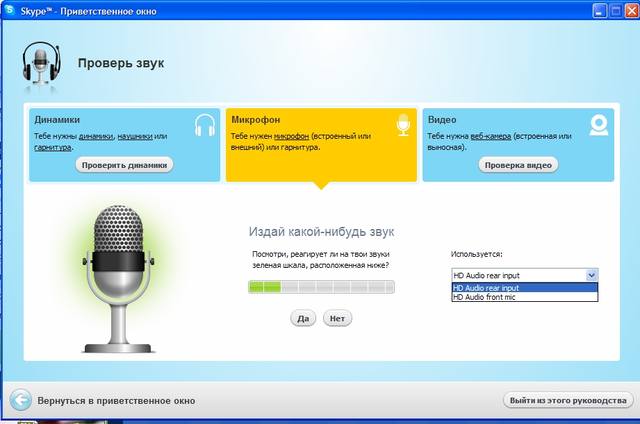Click the webcam icon in the Видео card

(599, 125)
